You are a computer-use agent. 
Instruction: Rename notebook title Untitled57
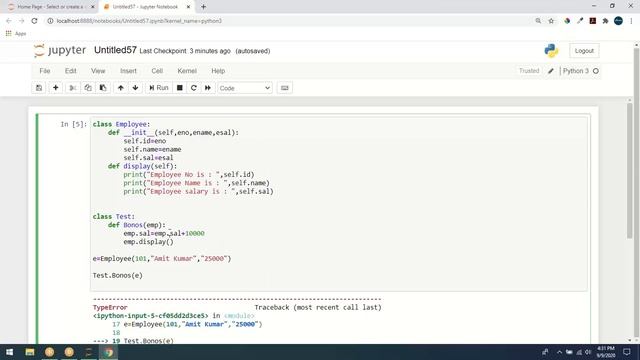point(115,50)
